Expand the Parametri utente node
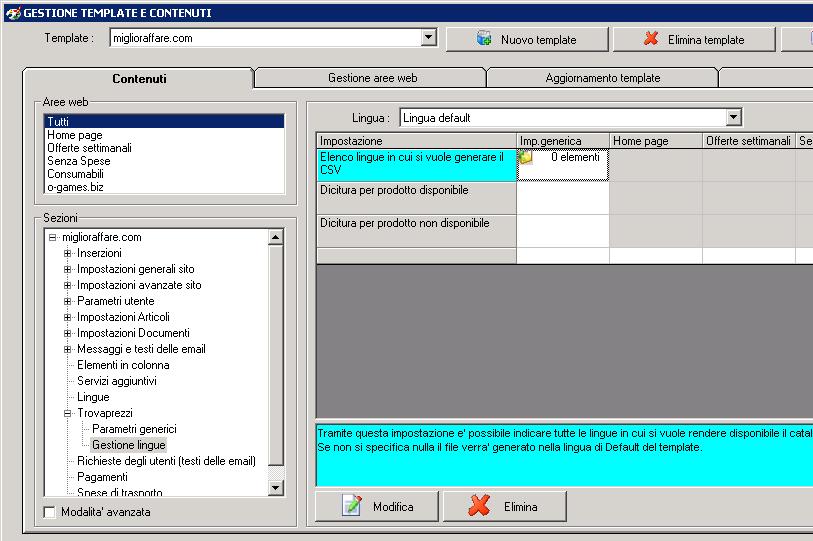The height and width of the screenshot is (541, 813). pyautogui.click(x=67, y=302)
